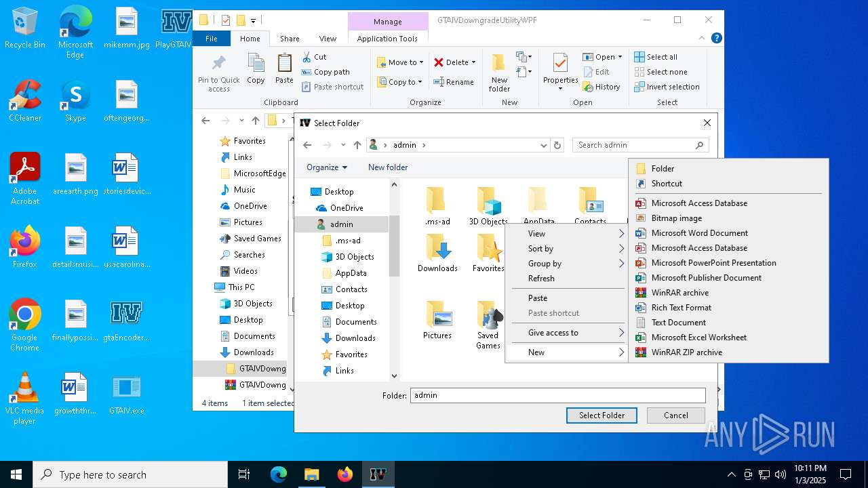Click Refresh in the context menu
The image size is (868, 488).
pyautogui.click(x=566, y=279)
